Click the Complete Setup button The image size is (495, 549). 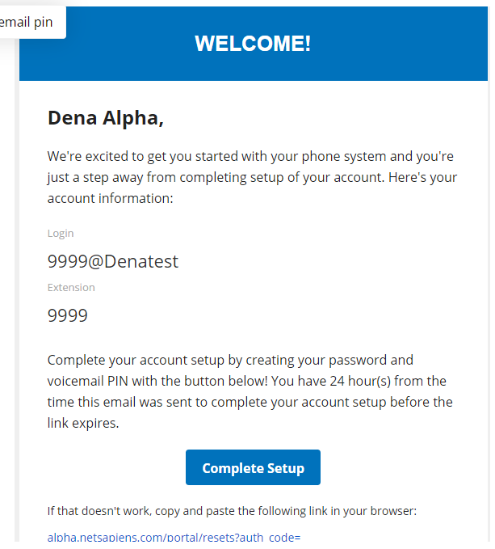point(253,467)
